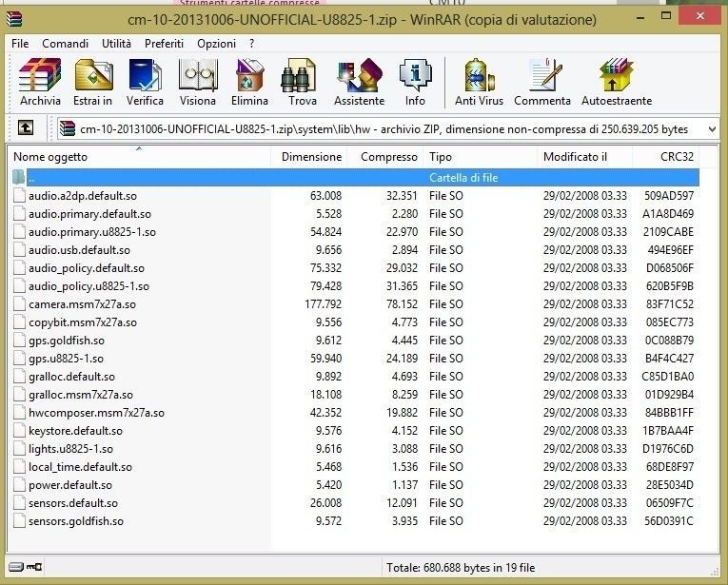
Task: Click CRC32 value 56D0391C
Action: [669, 521]
